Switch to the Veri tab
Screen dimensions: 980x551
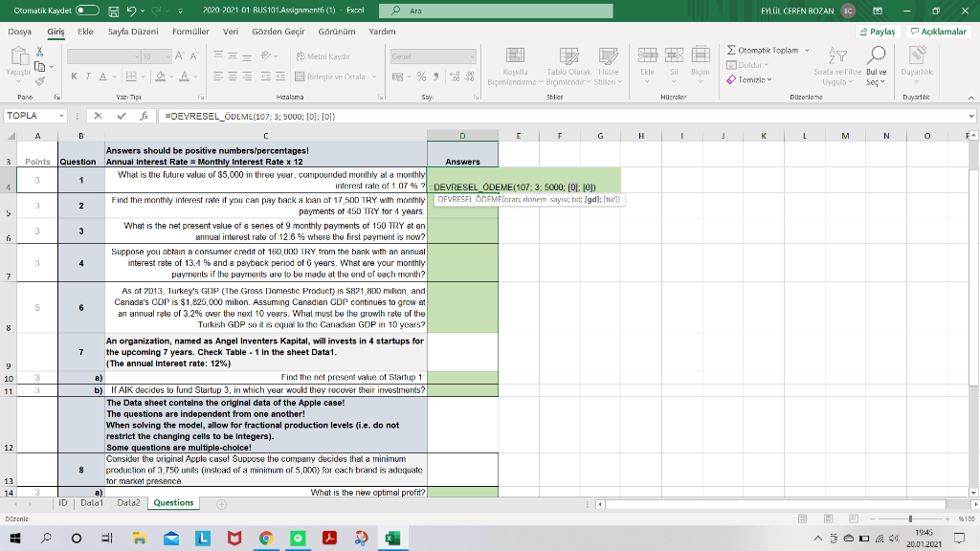point(231,32)
